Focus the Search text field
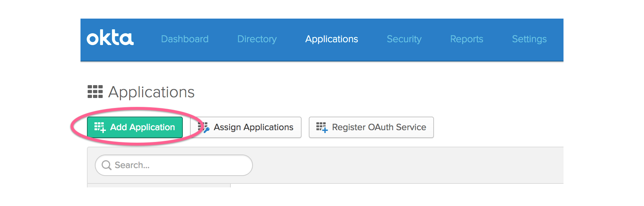The width and height of the screenshot is (644, 206). 179,165
